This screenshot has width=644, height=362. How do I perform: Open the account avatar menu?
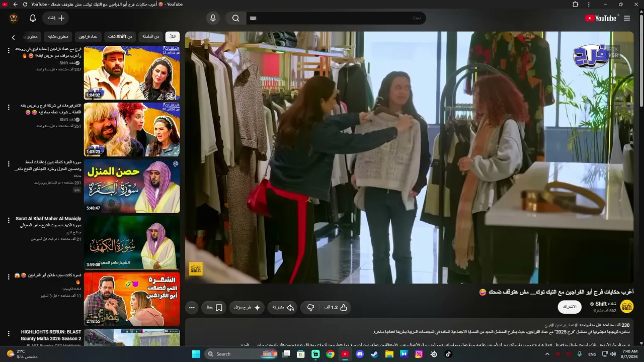pos(14,18)
